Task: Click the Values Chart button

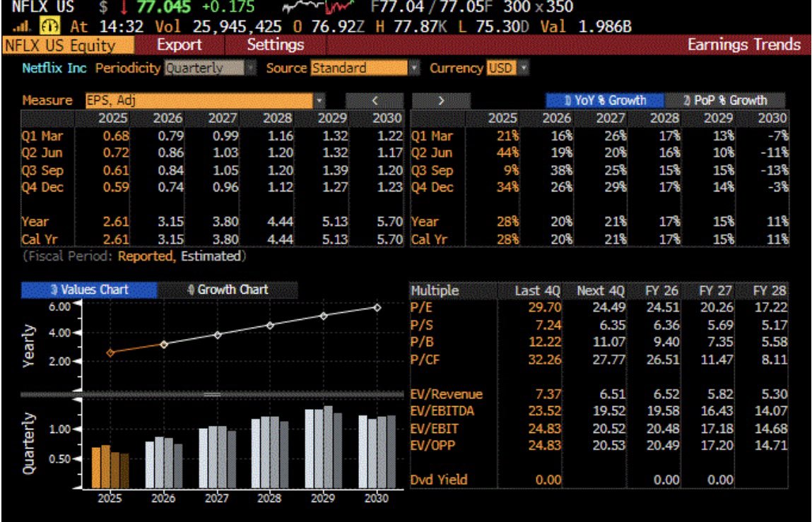Action: click(x=89, y=290)
